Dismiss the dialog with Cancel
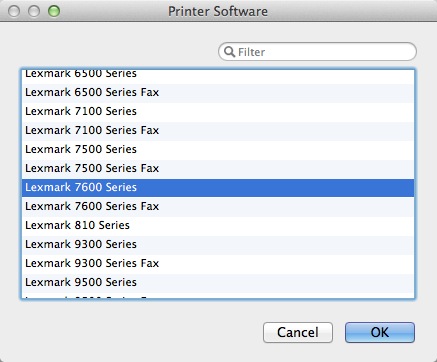 point(298,332)
